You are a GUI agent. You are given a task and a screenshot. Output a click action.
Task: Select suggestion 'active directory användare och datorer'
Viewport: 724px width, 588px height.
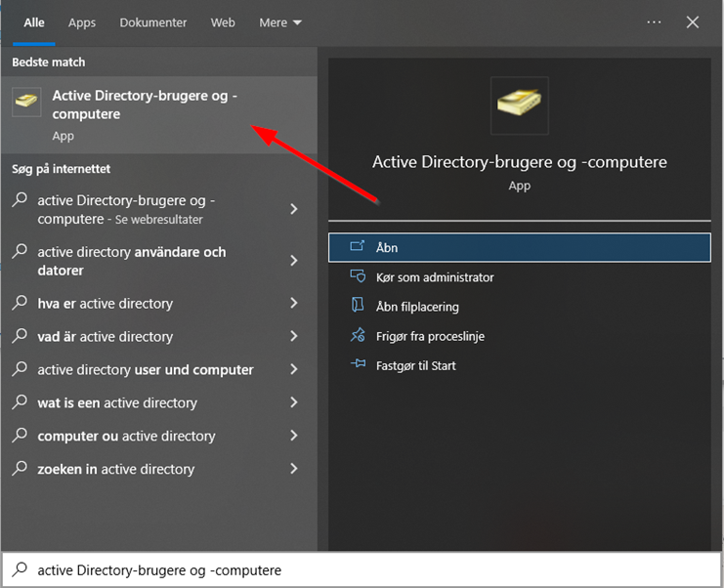tap(159, 261)
